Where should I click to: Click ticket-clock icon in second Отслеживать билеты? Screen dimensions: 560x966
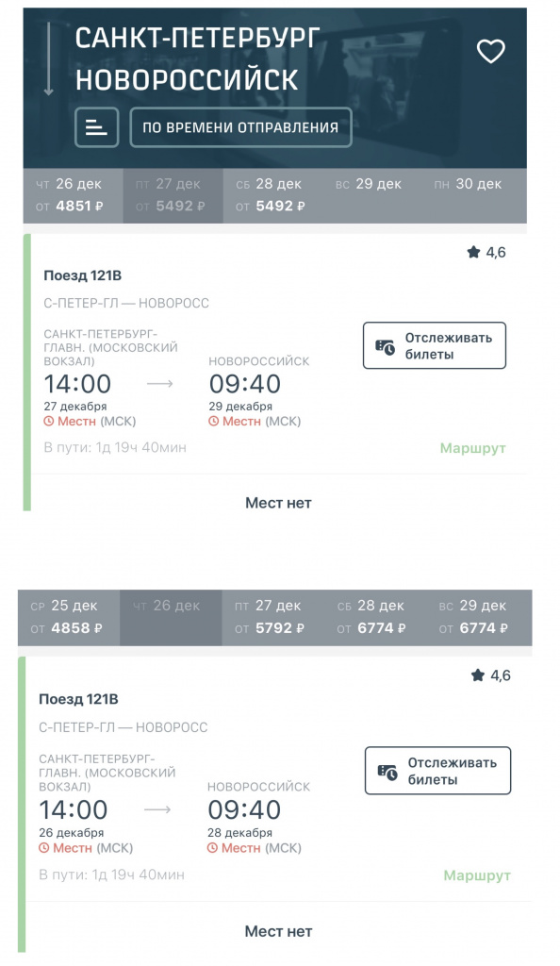pos(387,772)
